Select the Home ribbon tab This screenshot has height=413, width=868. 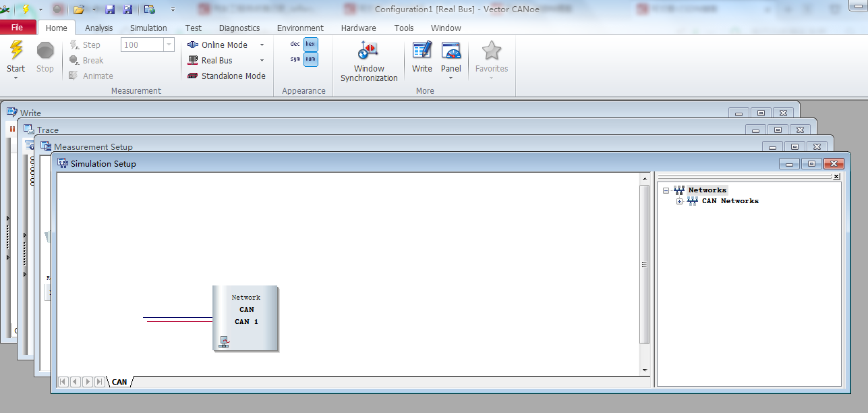tap(57, 28)
